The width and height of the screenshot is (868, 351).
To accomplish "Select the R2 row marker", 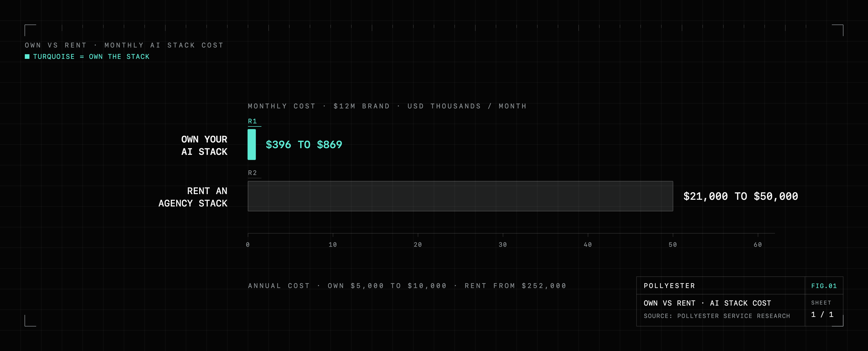I will (252, 173).
